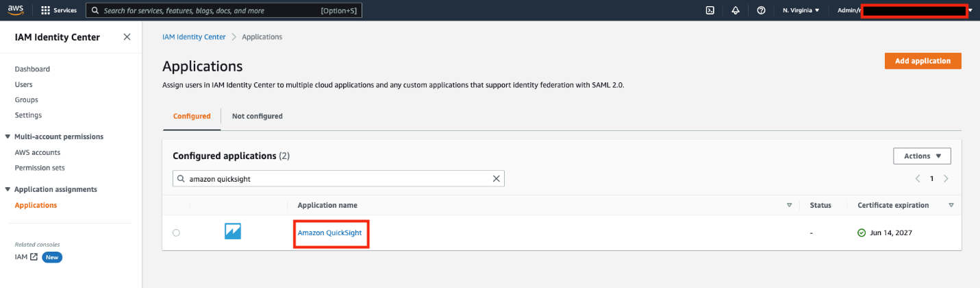
Task: Open Dashboard in the sidebar
Action: coord(32,69)
